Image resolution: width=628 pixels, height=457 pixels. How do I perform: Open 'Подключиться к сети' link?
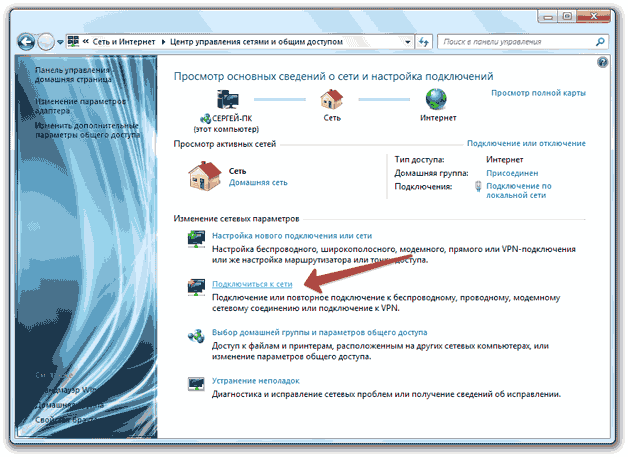pyautogui.click(x=252, y=284)
